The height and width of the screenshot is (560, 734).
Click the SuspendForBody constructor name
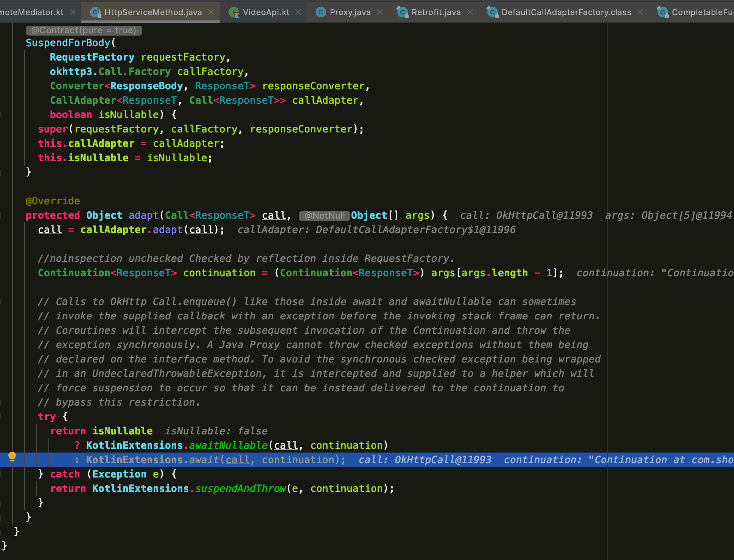click(x=68, y=43)
